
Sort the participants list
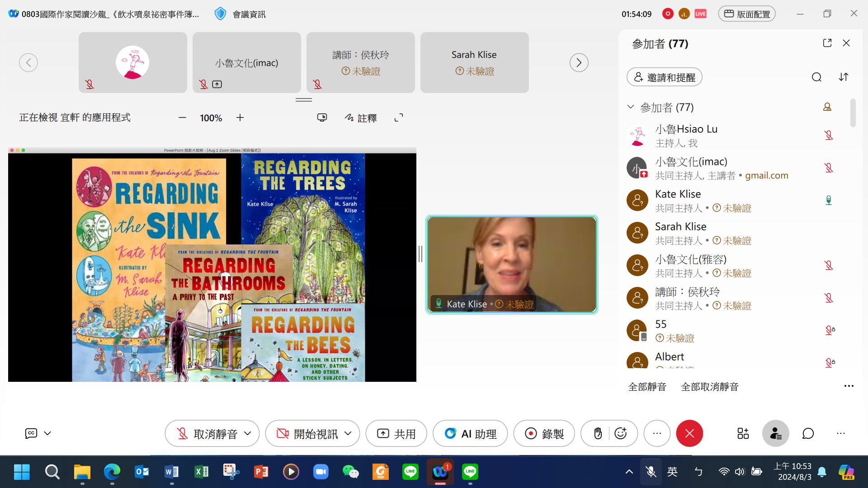pyautogui.click(x=844, y=77)
